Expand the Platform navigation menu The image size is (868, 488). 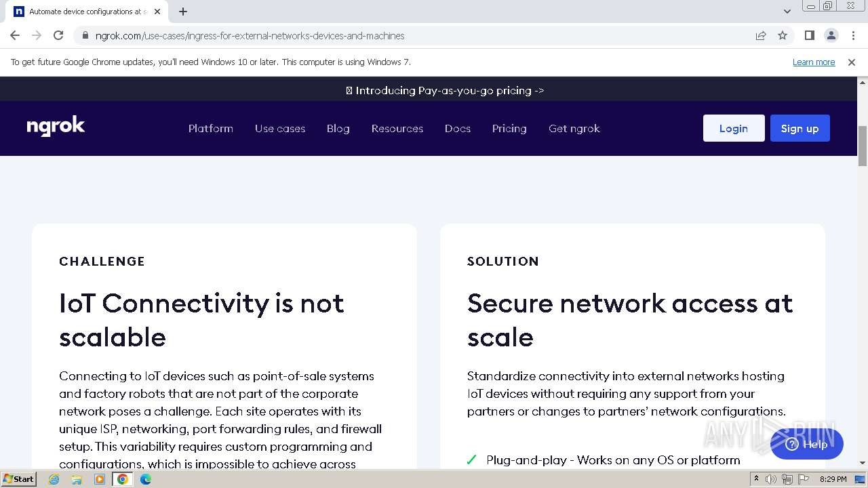point(211,129)
